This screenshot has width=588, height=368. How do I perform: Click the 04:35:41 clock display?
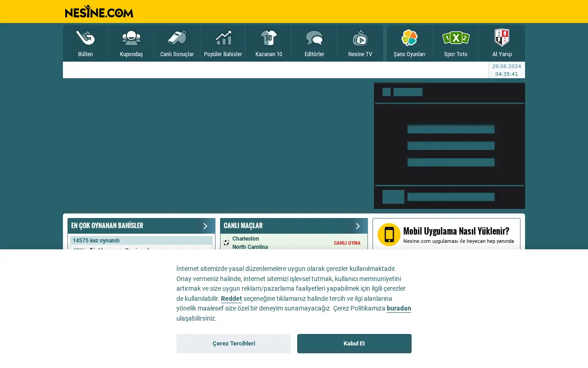click(507, 74)
